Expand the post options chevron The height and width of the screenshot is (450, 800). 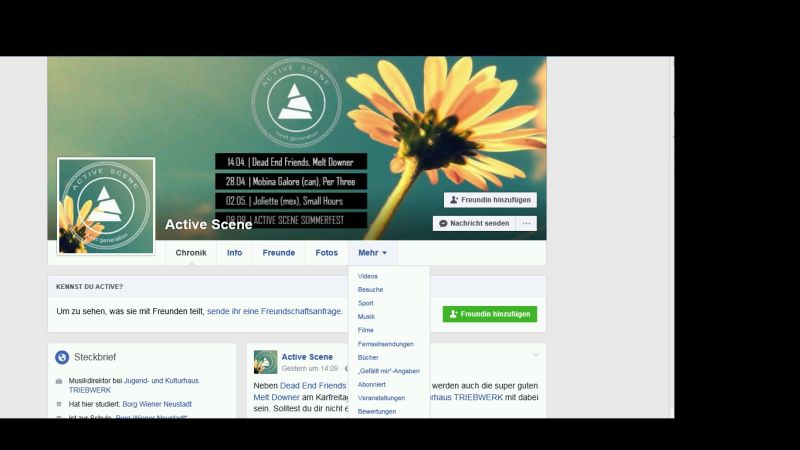click(x=535, y=355)
